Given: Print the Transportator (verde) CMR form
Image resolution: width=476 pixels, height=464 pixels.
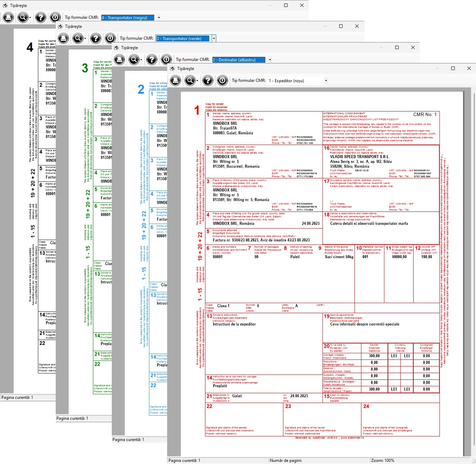Looking at the screenshot, I should click(63, 38).
